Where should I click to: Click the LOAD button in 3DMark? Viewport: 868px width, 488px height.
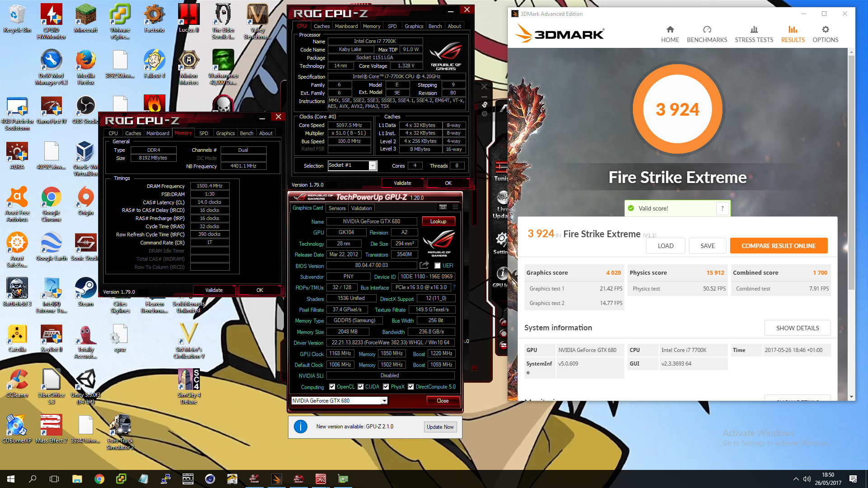click(x=665, y=246)
